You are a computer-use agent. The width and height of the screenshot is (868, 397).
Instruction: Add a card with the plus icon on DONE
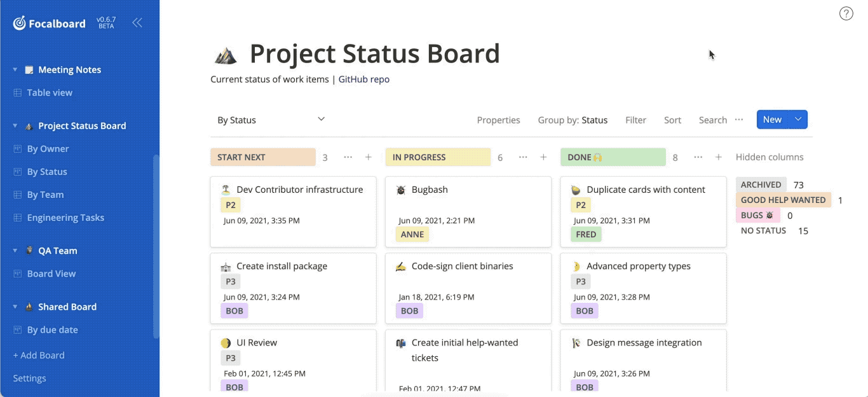(718, 157)
